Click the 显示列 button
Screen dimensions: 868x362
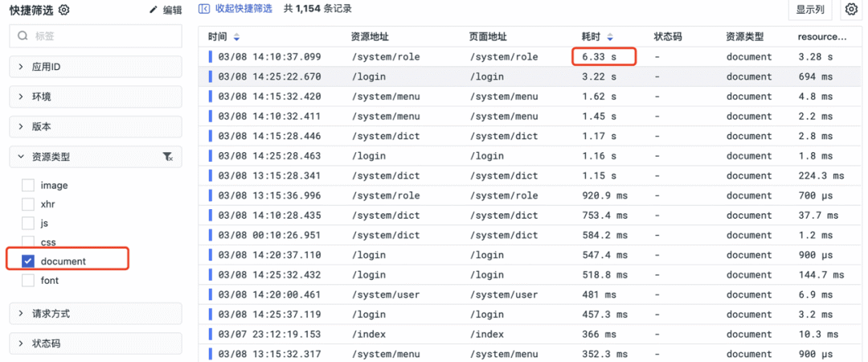pos(810,10)
